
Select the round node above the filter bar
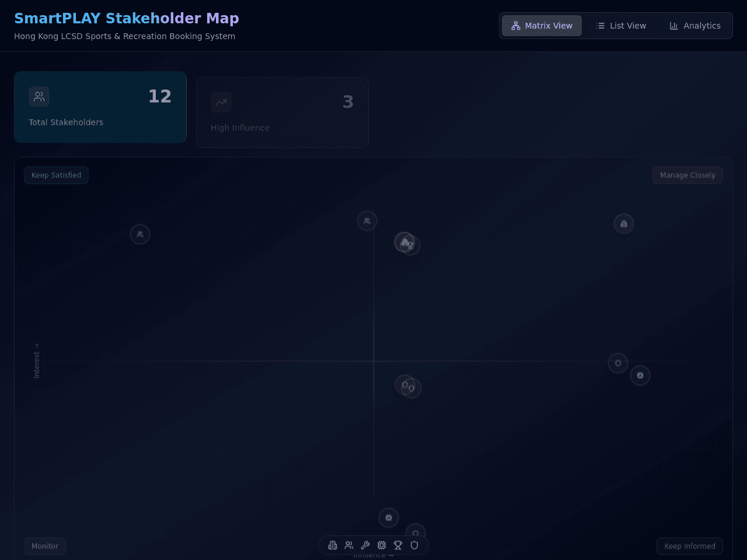(x=389, y=518)
